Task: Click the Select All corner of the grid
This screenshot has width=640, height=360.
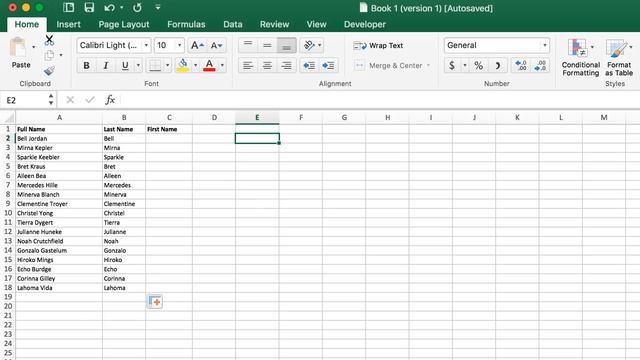Action: click(8, 118)
